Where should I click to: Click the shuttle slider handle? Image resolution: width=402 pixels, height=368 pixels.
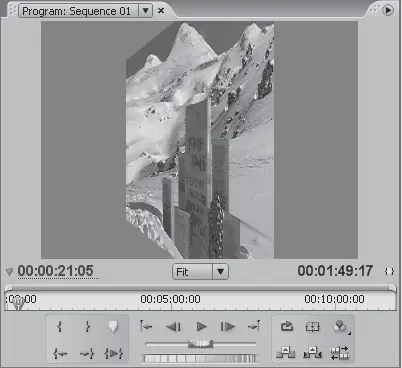[x=200, y=343]
